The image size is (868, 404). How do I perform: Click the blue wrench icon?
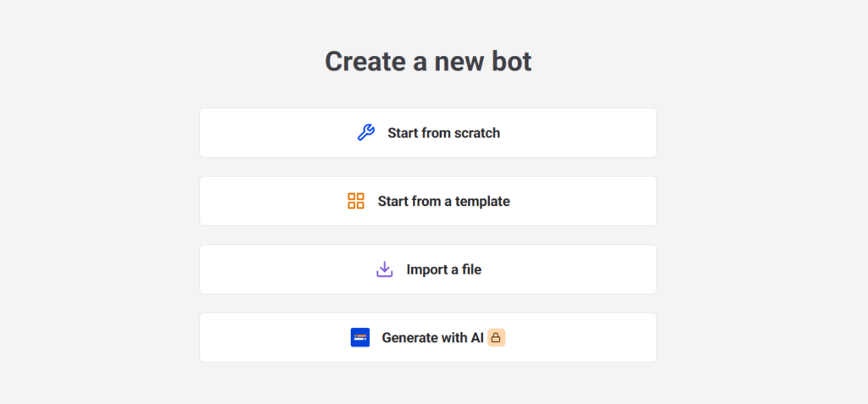365,133
